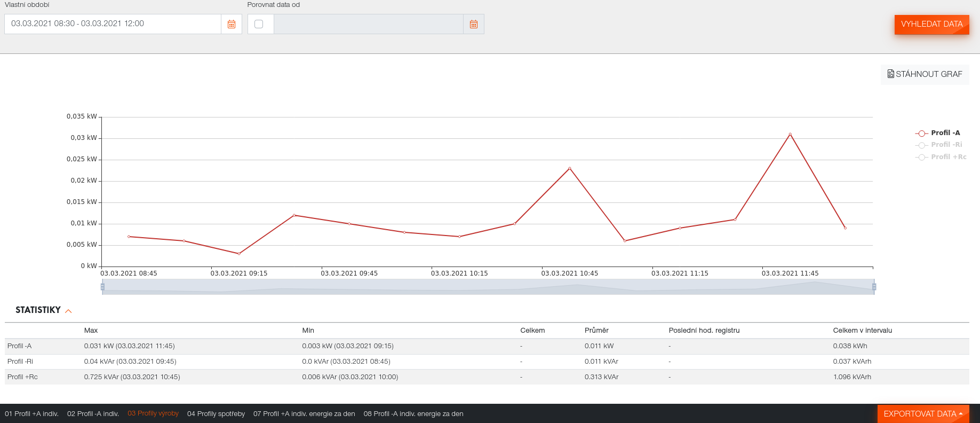Enable the Porovnat data od checkbox

click(x=259, y=24)
